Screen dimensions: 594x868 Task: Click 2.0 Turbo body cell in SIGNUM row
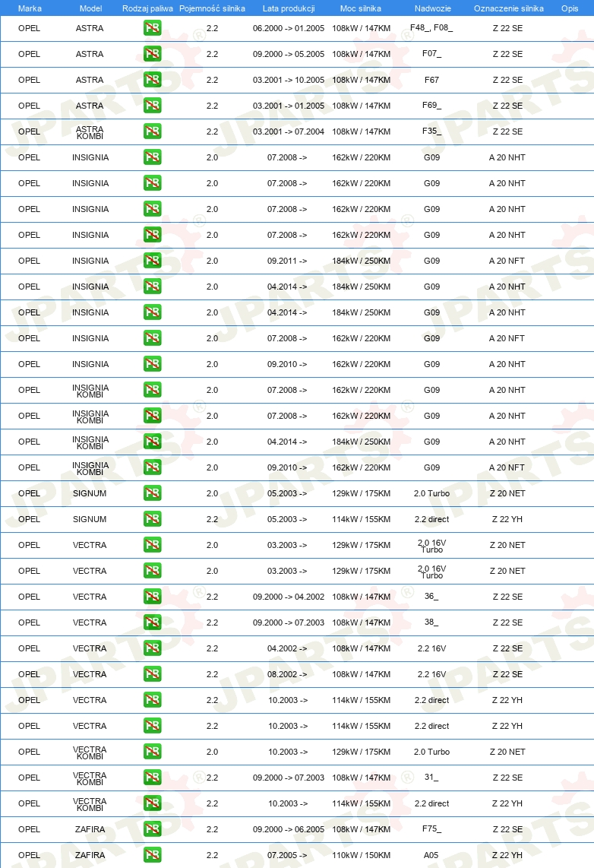431,493
